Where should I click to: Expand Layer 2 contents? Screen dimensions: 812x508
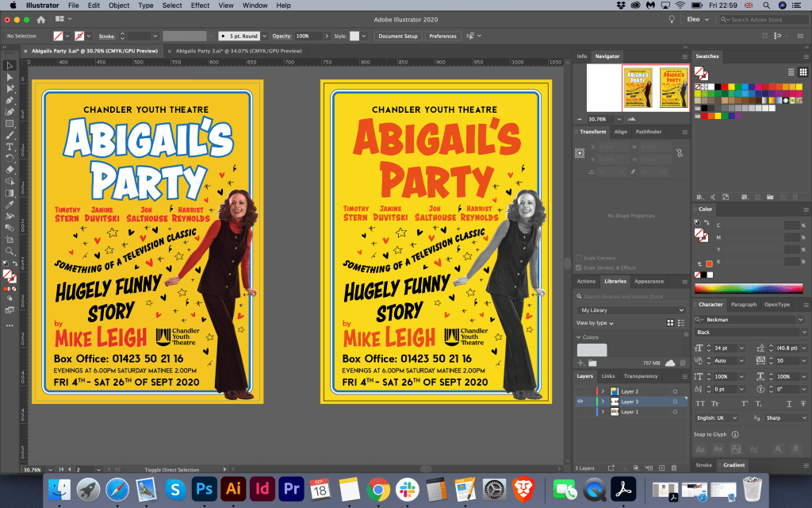[603, 391]
